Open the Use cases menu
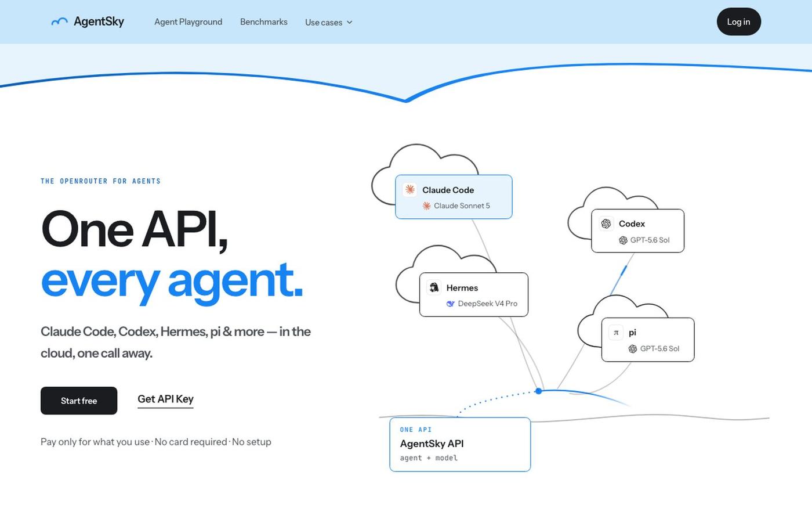 329,22
